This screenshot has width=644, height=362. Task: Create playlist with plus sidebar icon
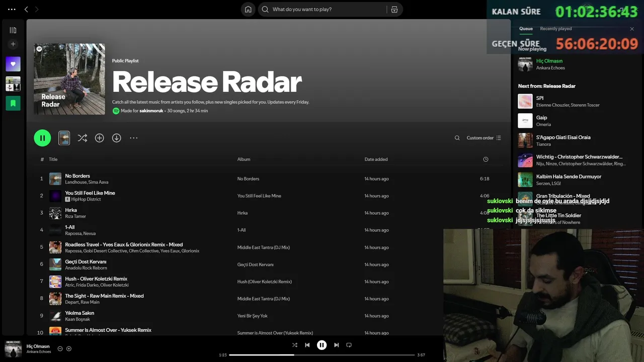click(x=13, y=44)
